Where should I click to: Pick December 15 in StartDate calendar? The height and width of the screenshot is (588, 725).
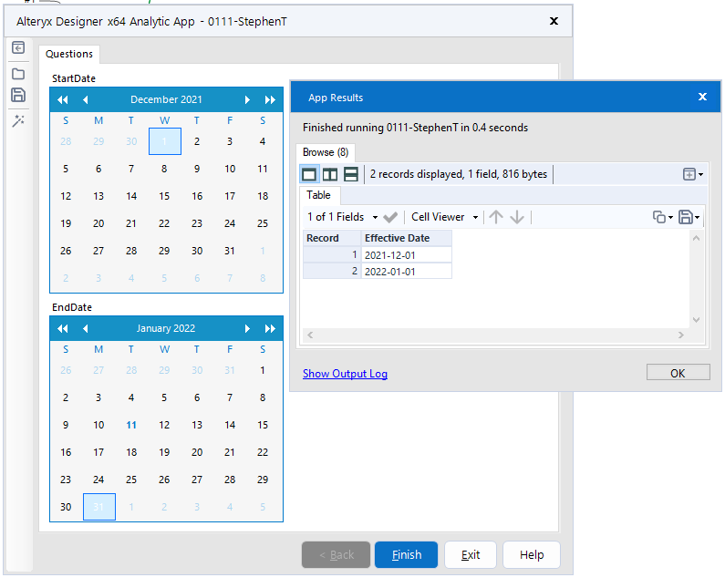164,196
